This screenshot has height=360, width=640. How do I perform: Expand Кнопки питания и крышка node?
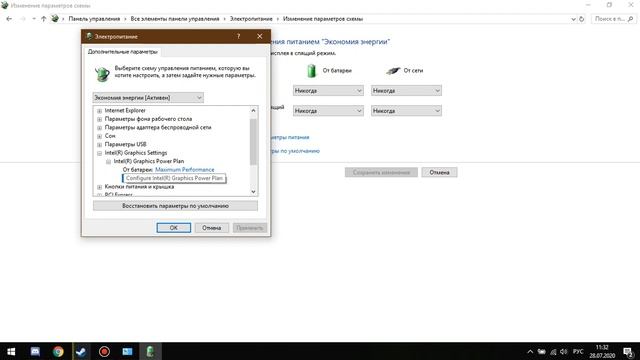(x=99, y=187)
